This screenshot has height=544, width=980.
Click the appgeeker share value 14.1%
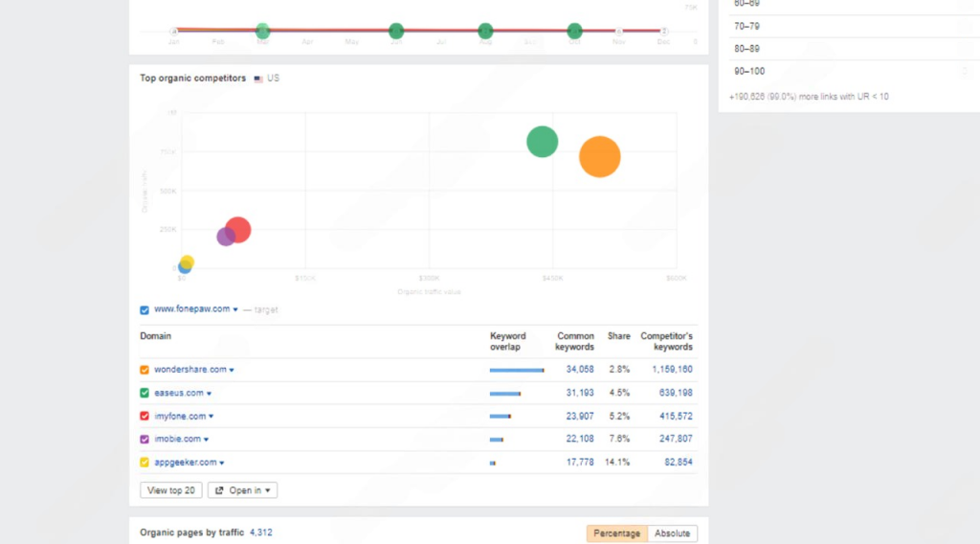pyautogui.click(x=617, y=462)
